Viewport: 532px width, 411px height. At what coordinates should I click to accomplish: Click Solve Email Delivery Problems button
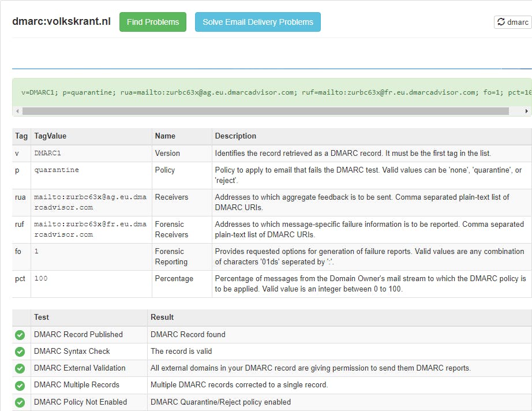258,22
